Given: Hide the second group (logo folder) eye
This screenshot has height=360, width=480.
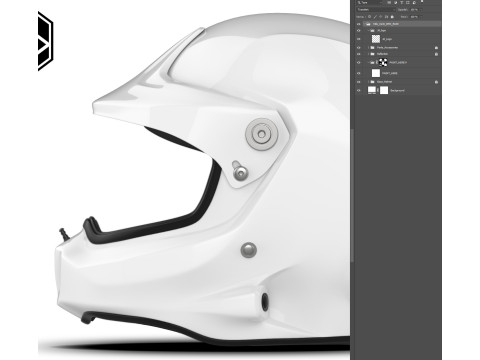Looking at the screenshot, I should 359,30.
